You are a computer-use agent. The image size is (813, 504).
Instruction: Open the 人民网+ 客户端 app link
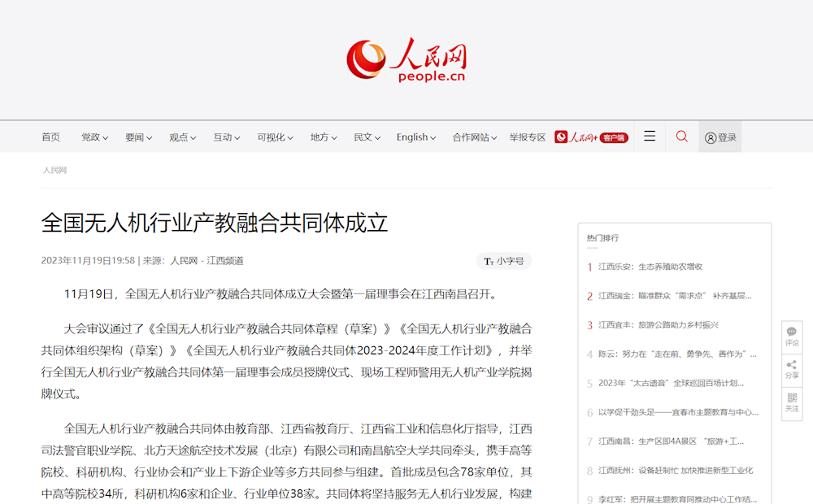point(591,137)
